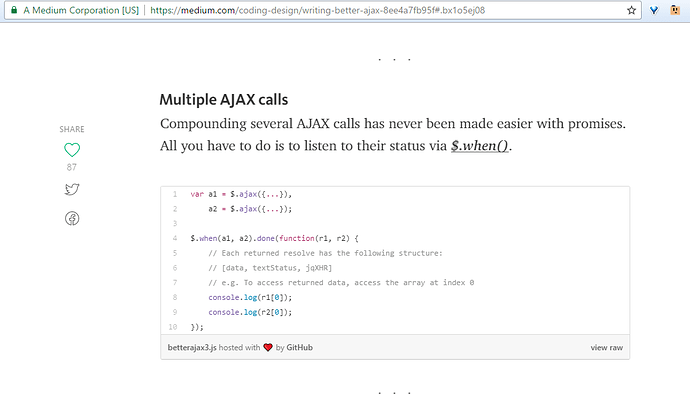The width and height of the screenshot is (690, 410).
Task: Click the green secure padlock icon
Action: coord(14,10)
